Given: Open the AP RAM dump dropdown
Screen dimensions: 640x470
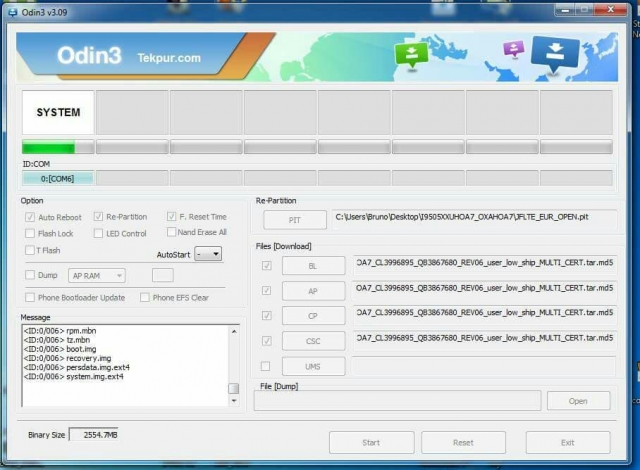Looking at the screenshot, I should pos(97,276).
